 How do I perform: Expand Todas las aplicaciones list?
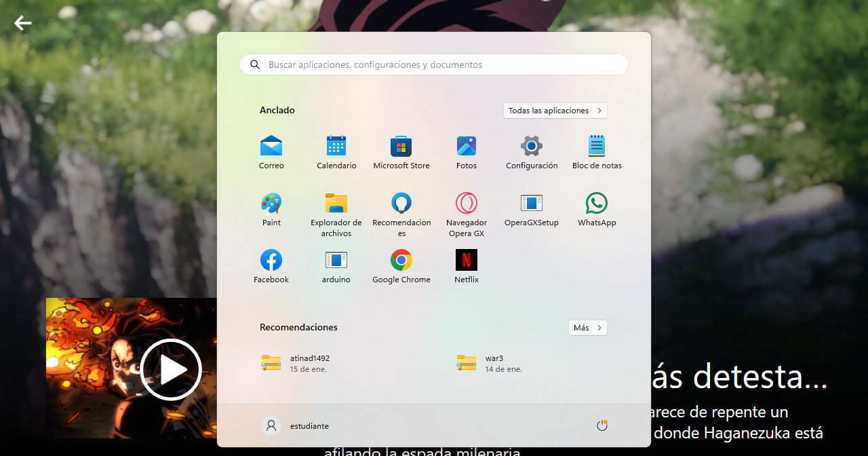555,111
